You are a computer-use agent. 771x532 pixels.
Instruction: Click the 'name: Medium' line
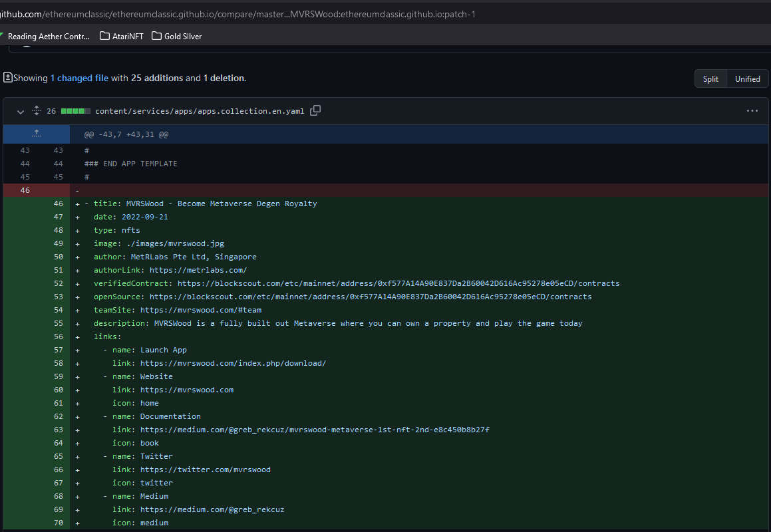tap(140, 495)
